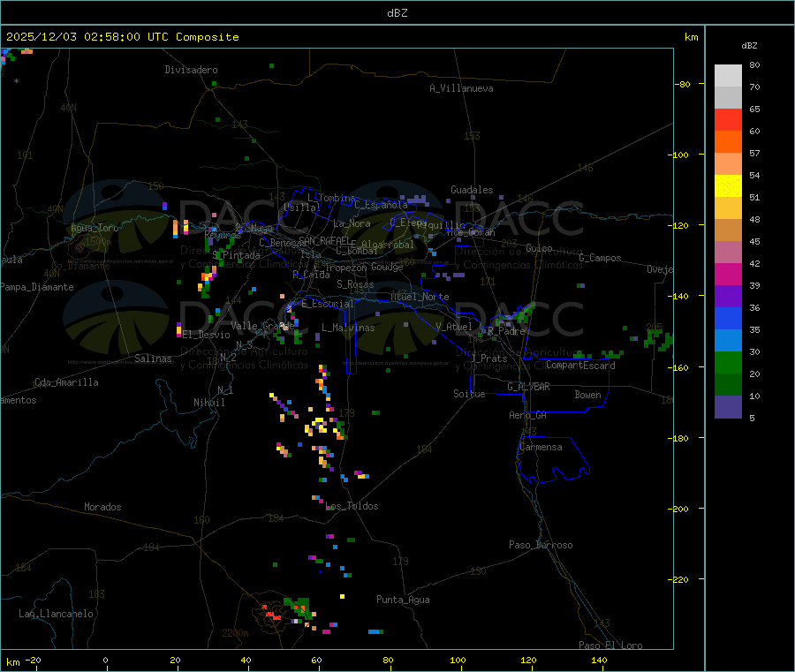Click the C_Española label
Screen dimensions: 795x672
click(381, 205)
